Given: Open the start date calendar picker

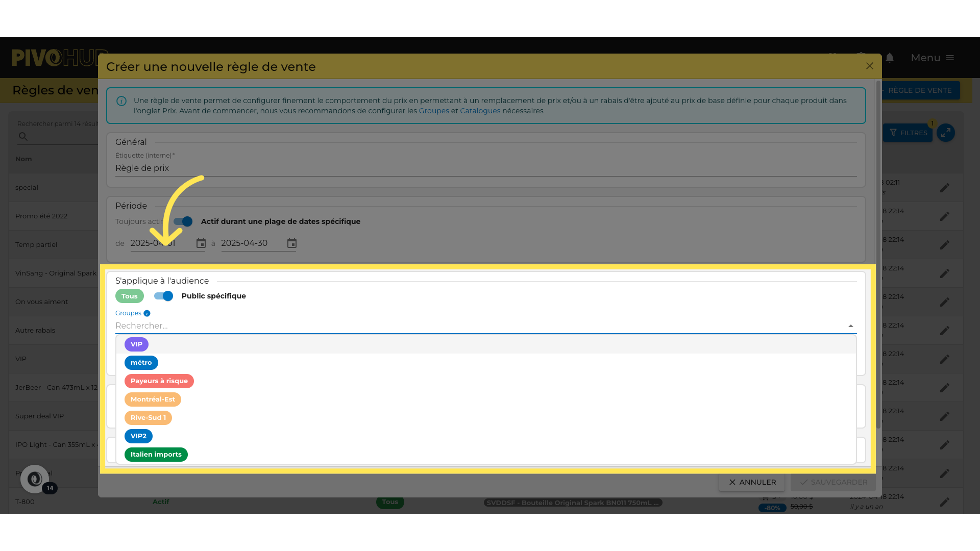Looking at the screenshot, I should click(x=201, y=243).
